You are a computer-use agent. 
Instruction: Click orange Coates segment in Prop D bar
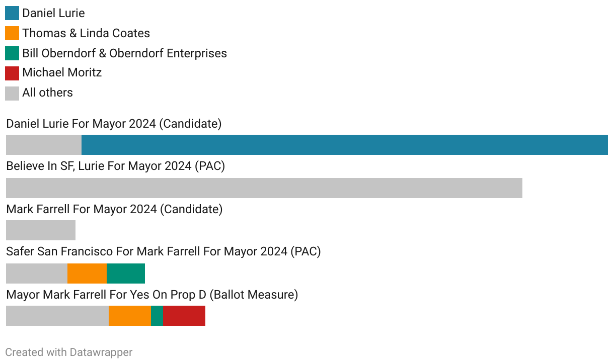130,316
